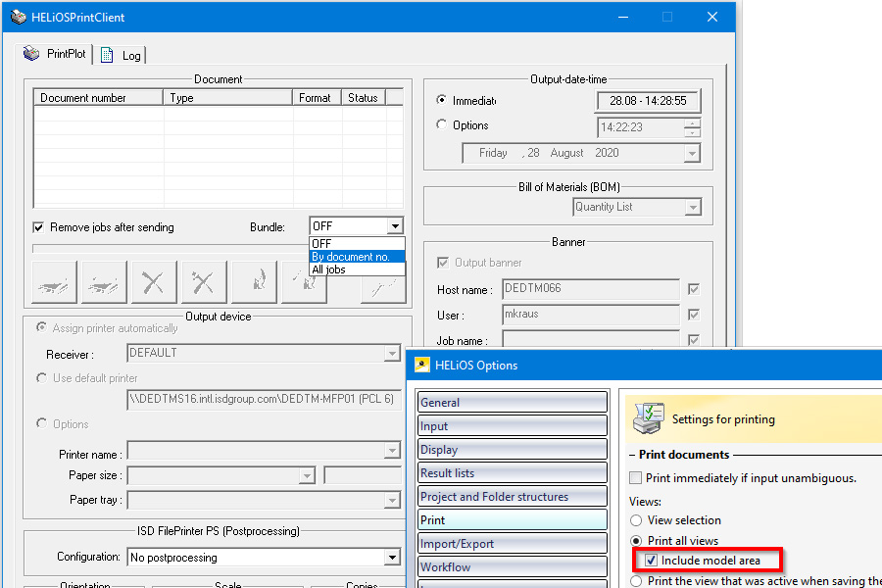Screen dimensions: 882x588
Task: Open the Paper tray dropdown
Action: 392,500
